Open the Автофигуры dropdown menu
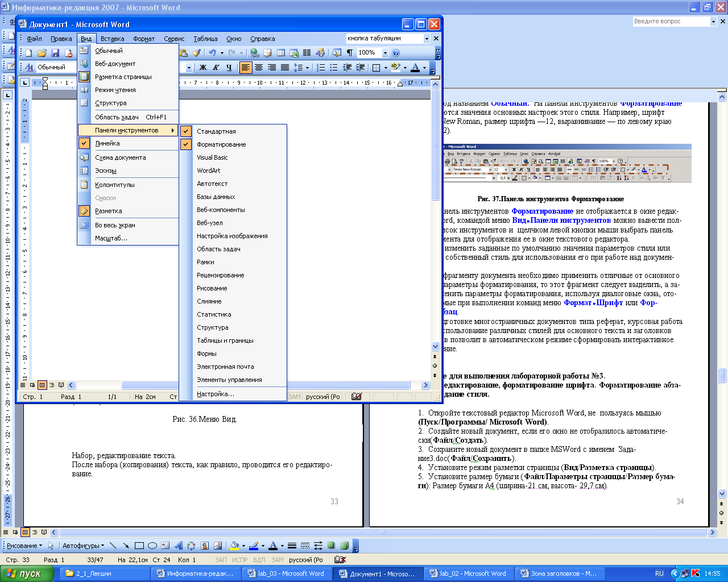728x582 pixels. coord(84,546)
